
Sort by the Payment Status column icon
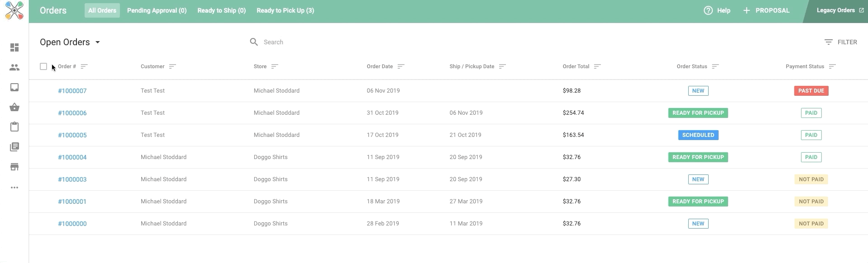point(832,66)
